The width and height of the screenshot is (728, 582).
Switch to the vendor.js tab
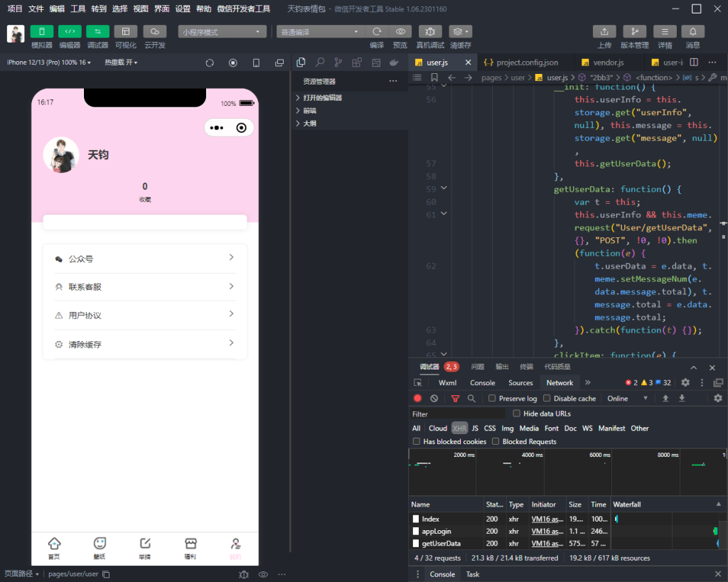pyautogui.click(x=609, y=63)
